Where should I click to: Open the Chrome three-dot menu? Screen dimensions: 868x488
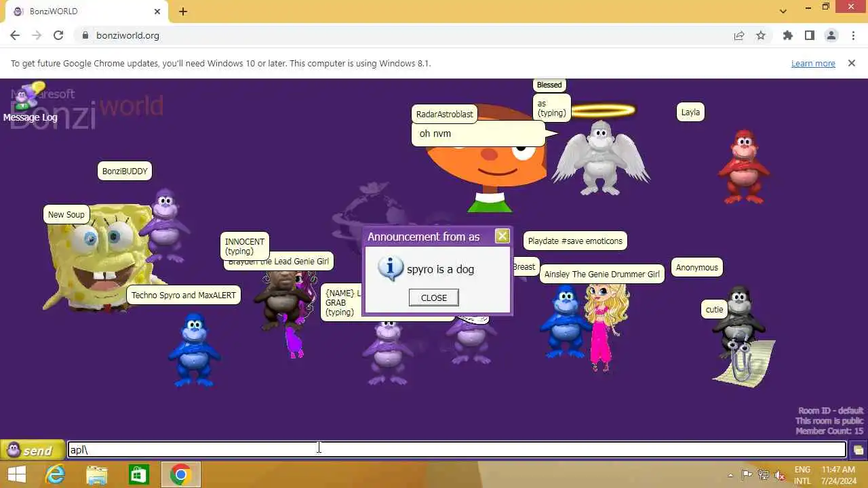853,35
